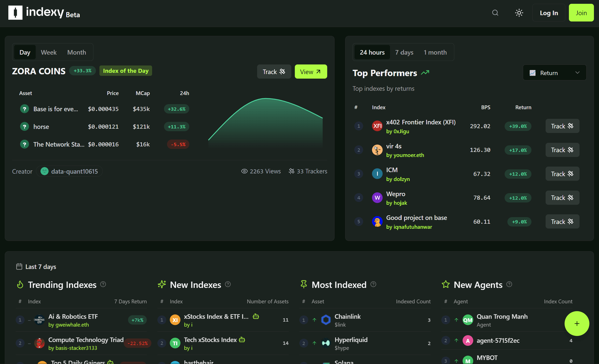Screen dimensions: 599x364
Task: Open the search magnifier icon
Action: [495, 13]
